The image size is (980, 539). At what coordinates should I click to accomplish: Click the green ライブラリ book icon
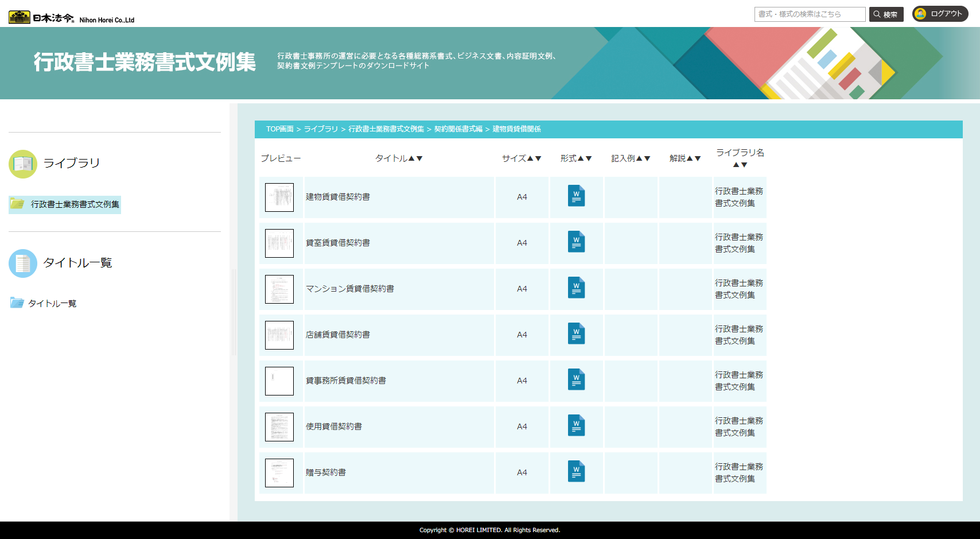[23, 164]
